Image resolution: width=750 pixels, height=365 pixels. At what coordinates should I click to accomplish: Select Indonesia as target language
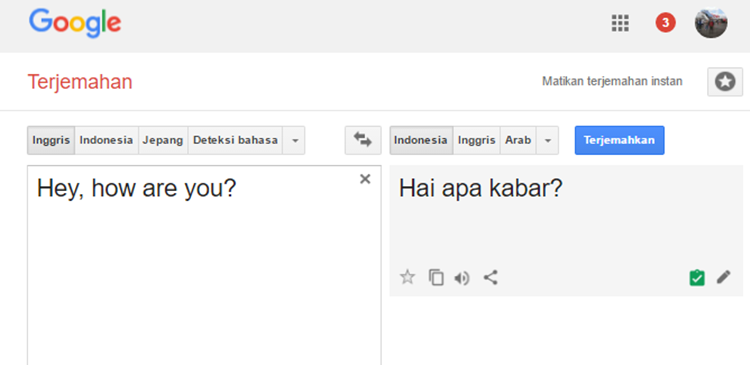421,140
